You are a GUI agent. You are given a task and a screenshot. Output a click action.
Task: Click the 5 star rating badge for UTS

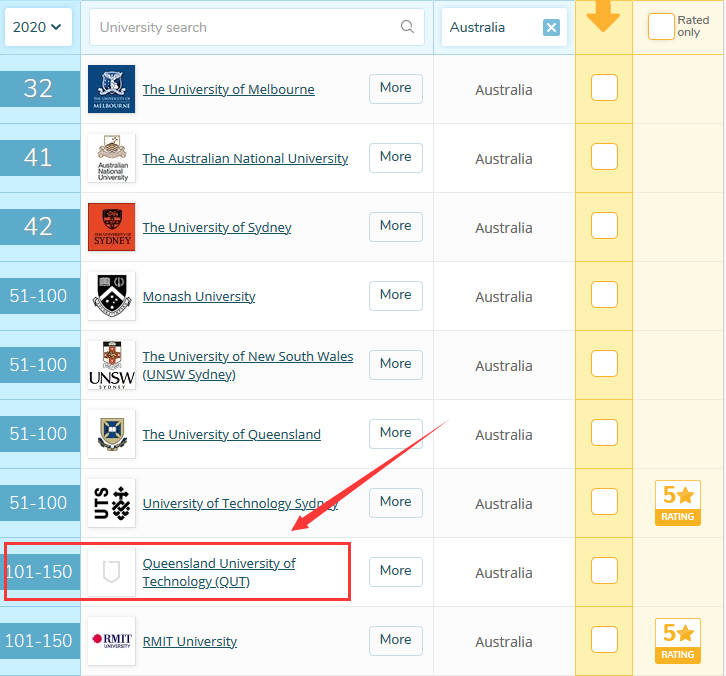677,503
